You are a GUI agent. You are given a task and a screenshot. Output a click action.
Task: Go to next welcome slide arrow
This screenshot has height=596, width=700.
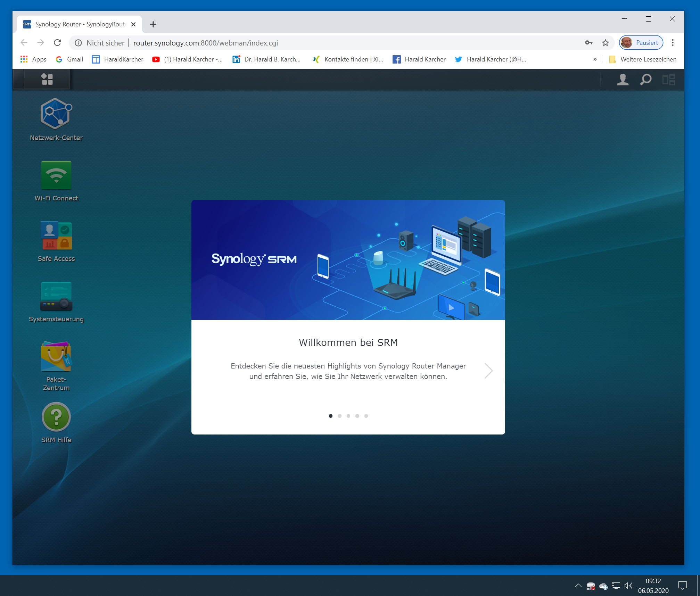(x=488, y=371)
